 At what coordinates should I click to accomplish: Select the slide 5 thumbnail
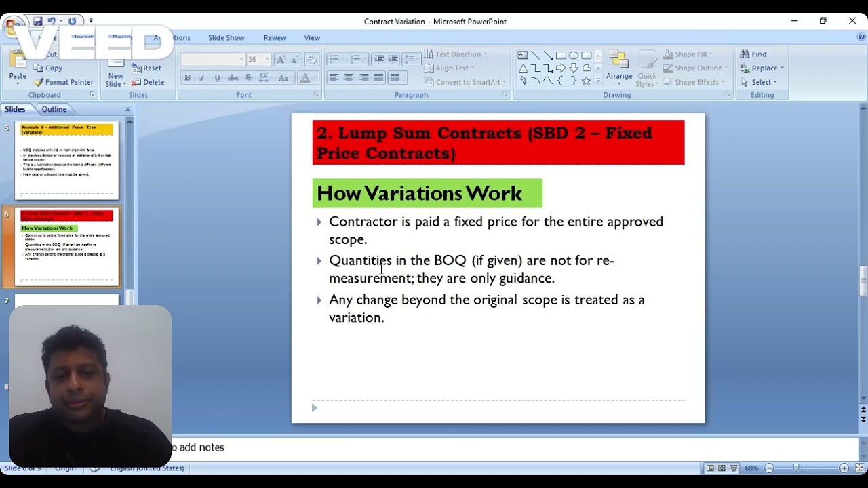66,160
